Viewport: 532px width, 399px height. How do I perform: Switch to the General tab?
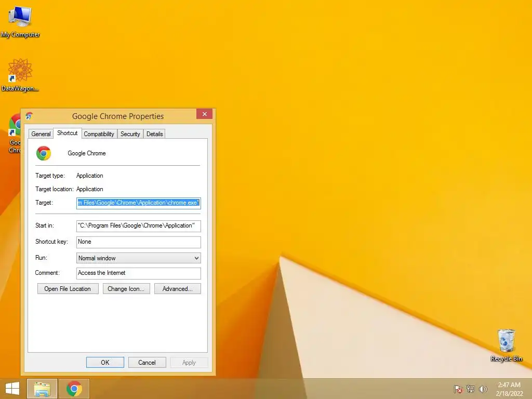(41, 134)
